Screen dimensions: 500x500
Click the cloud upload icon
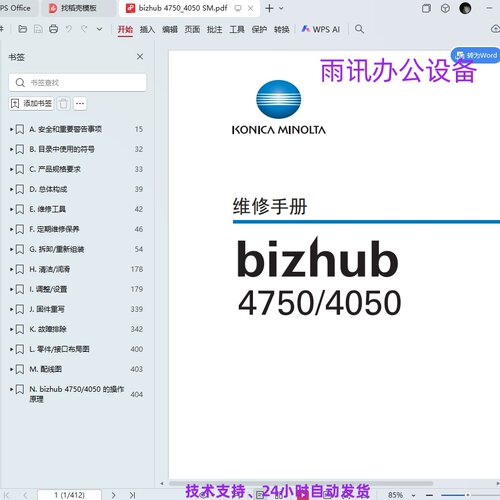tap(496, 29)
